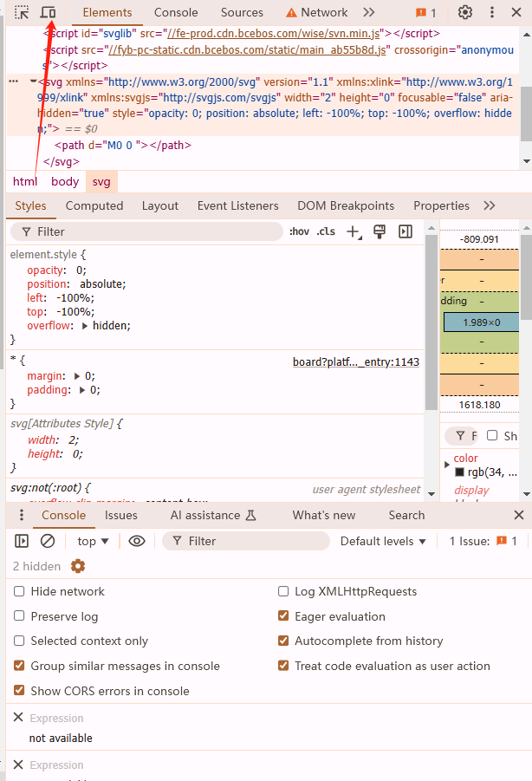The image size is (532, 781).
Task: Toggle common rendering emulations paintbrush icon
Action: [x=380, y=231]
